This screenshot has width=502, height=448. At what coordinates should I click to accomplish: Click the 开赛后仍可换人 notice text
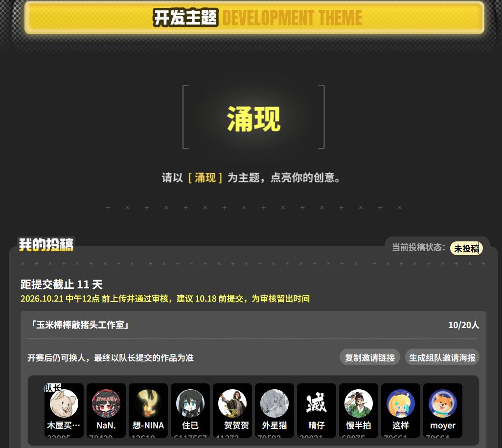[x=111, y=357]
